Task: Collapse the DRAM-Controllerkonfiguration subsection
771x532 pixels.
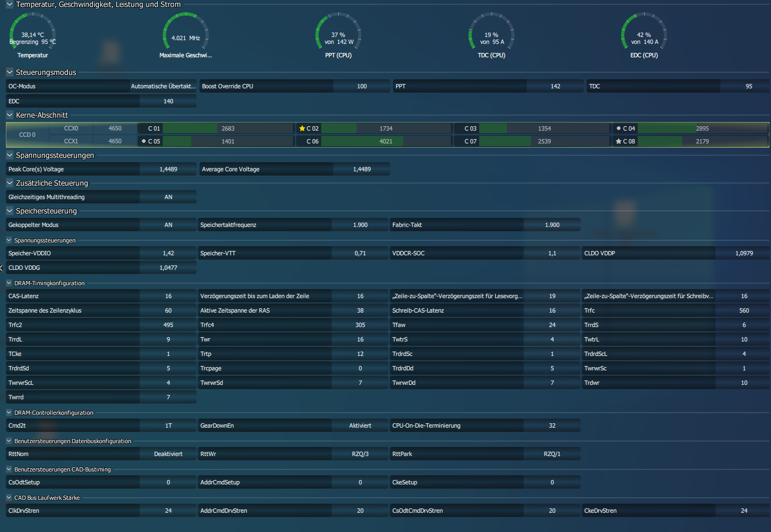Action: pos(9,413)
